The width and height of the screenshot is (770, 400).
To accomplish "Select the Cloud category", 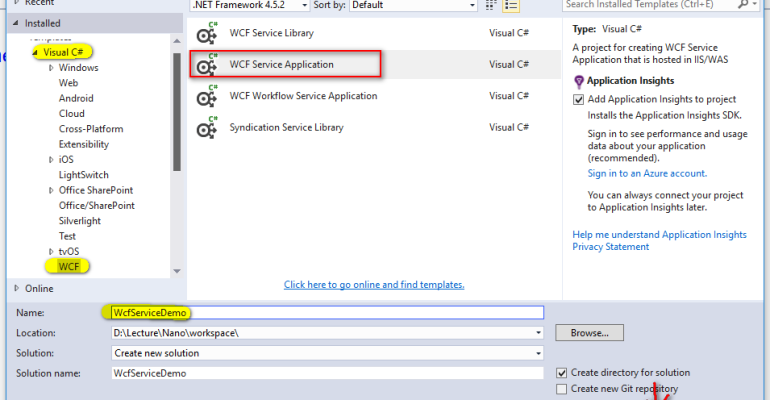I will pyautogui.click(x=72, y=113).
